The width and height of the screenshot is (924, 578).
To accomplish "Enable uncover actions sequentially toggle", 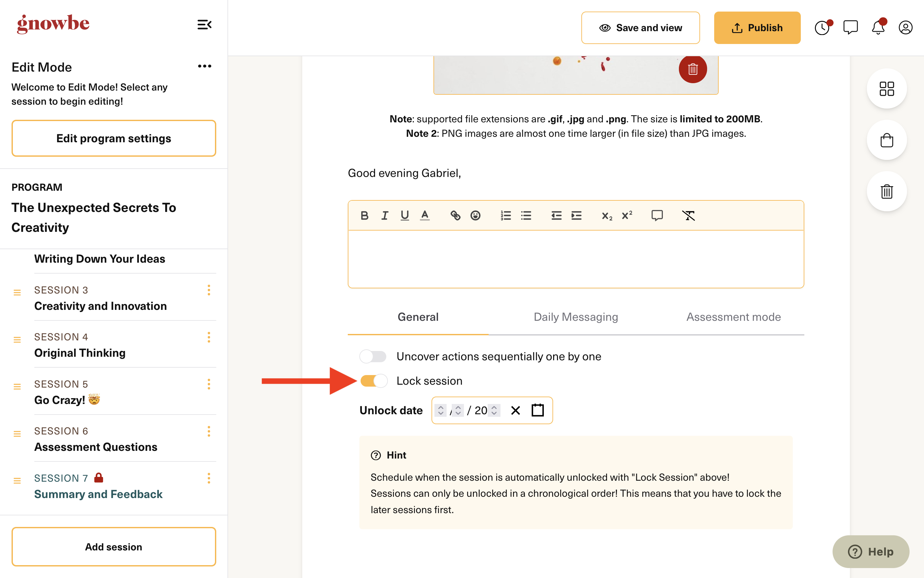I will tap(373, 356).
